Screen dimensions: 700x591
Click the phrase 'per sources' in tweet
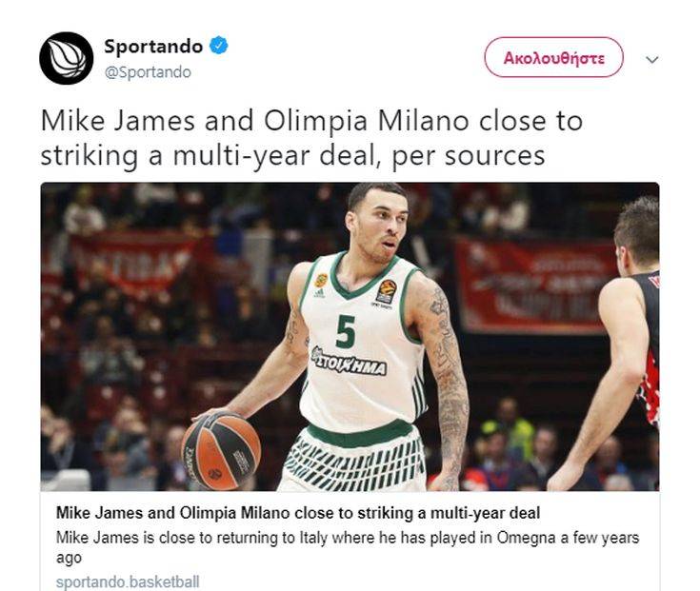click(x=468, y=156)
